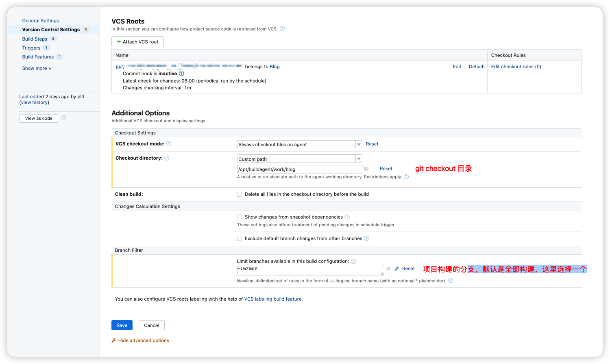Viewport: 610px width, 364px height.
Task: Click View as code button
Action: [39, 118]
